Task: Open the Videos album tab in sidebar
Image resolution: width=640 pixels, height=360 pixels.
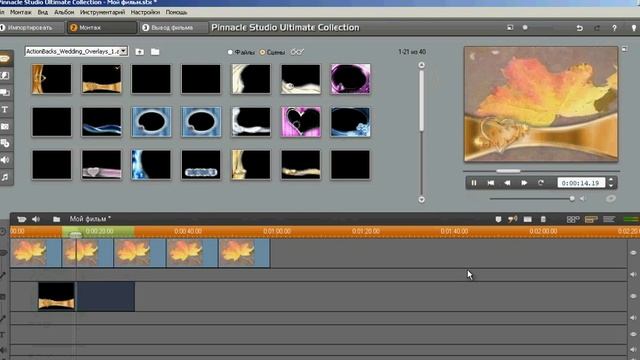Action: pos(5,59)
